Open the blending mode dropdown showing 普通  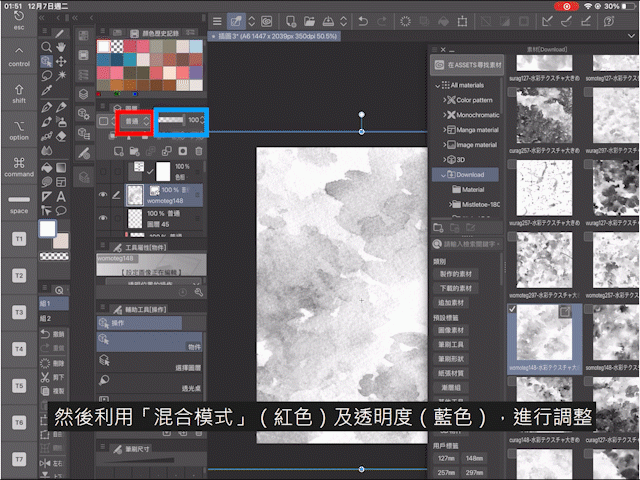point(135,121)
